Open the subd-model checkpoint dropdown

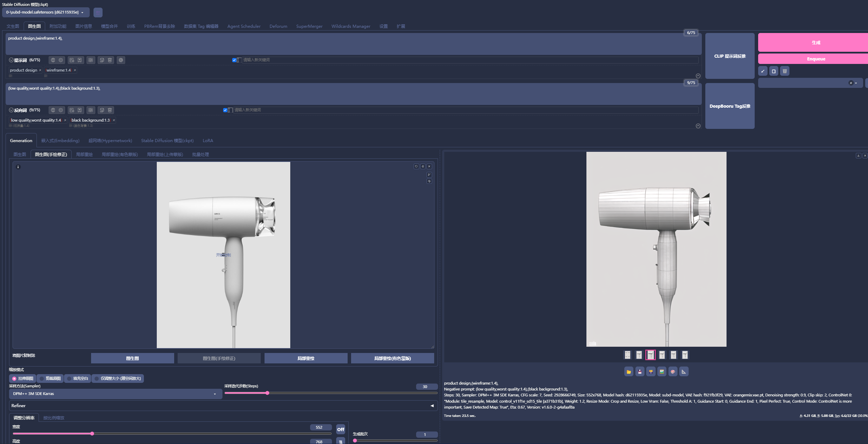click(45, 13)
